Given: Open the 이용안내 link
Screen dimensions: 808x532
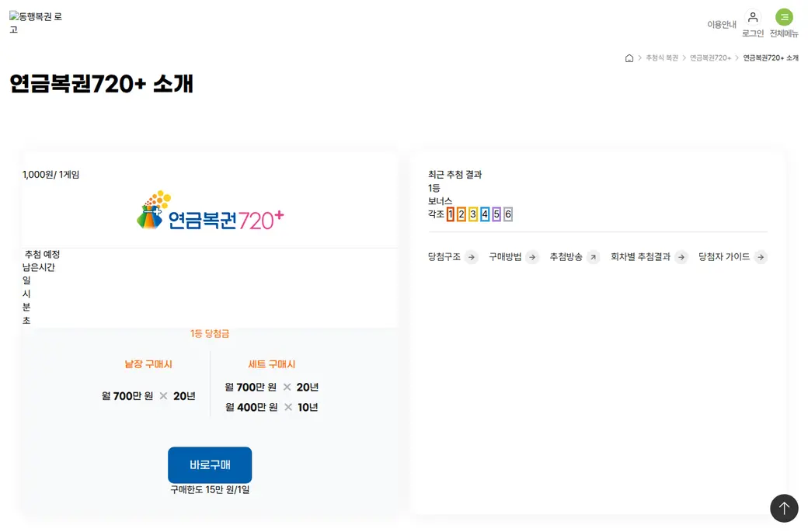Looking at the screenshot, I should tap(722, 24).
